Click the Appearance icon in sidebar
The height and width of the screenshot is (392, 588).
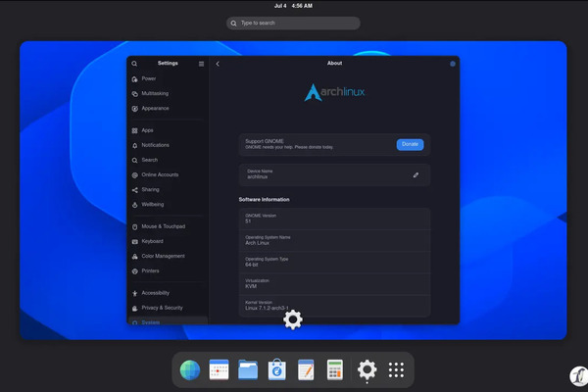tap(135, 109)
